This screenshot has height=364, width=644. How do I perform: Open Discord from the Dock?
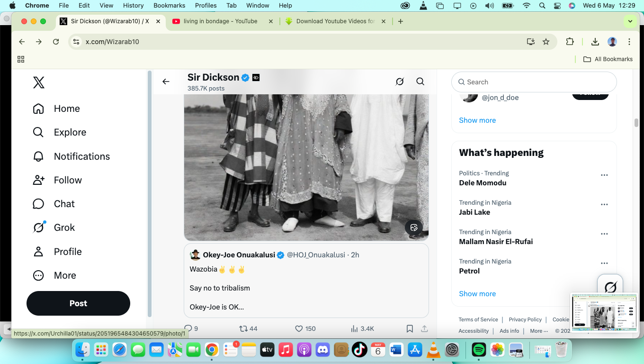pyautogui.click(x=323, y=350)
